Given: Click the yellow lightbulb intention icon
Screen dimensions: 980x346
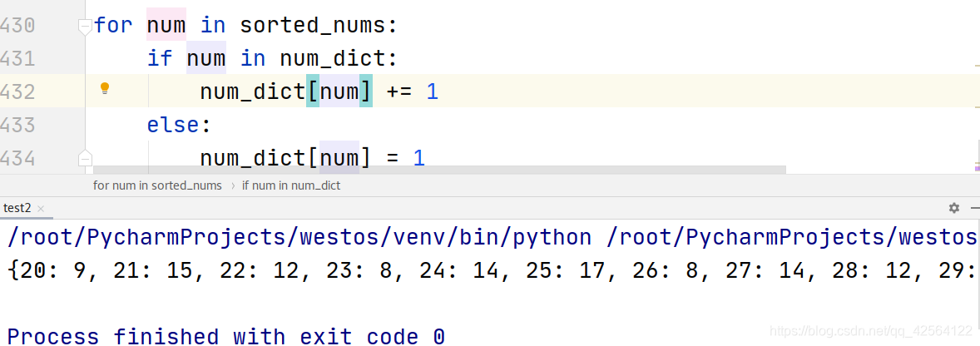Looking at the screenshot, I should click(105, 89).
